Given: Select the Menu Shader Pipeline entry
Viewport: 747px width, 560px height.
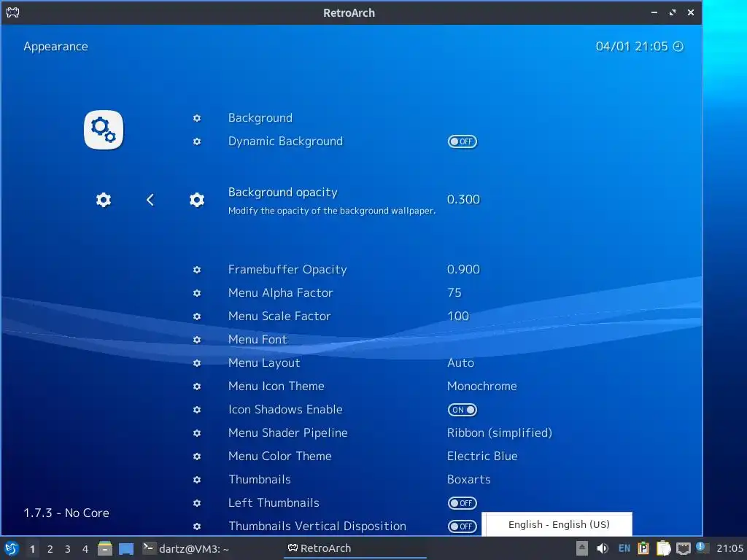Looking at the screenshot, I should [x=287, y=433].
